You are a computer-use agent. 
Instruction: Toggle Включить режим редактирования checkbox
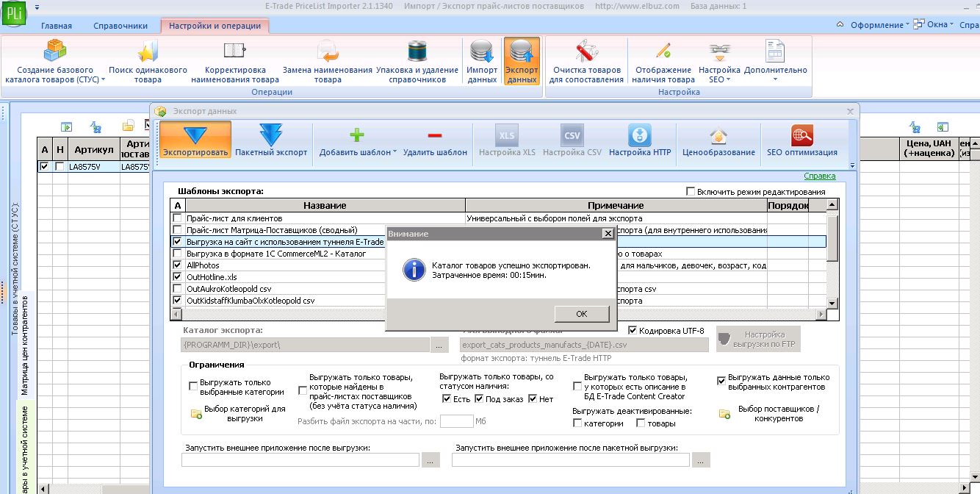pyautogui.click(x=690, y=191)
